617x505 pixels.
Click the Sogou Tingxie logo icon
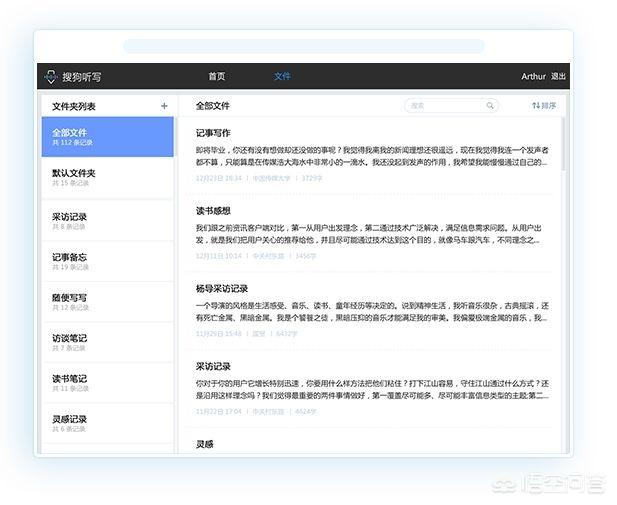pyautogui.click(x=51, y=76)
